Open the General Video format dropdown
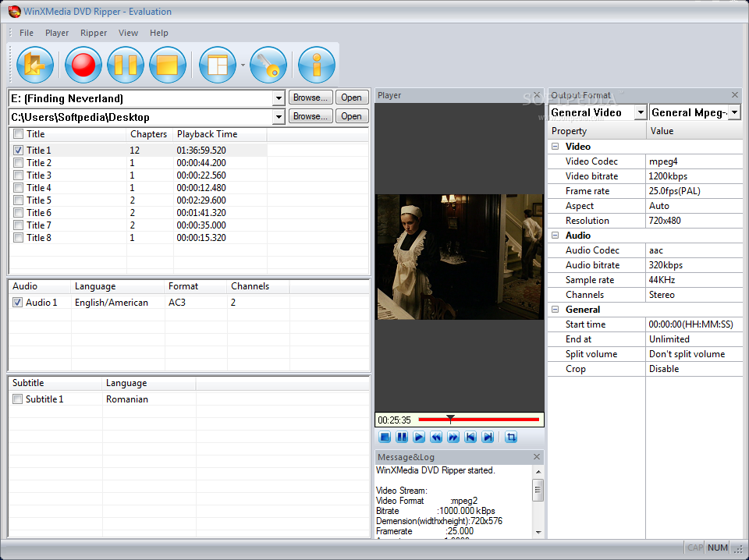 tap(640, 112)
